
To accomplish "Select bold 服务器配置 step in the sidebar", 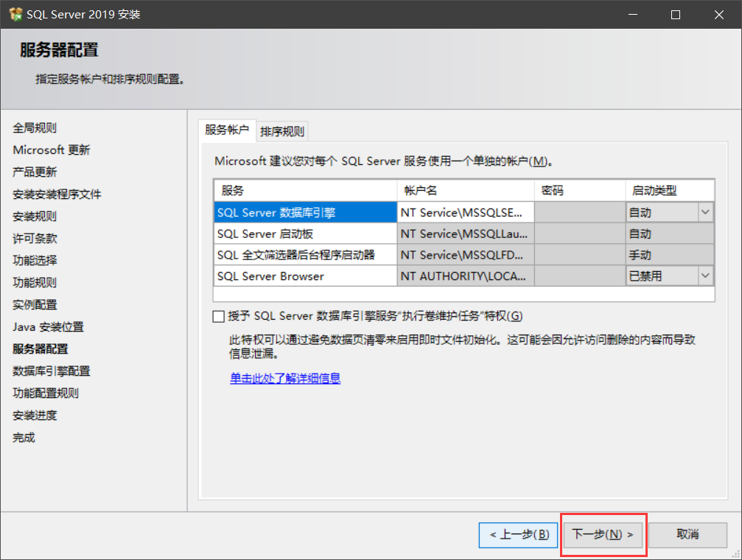I will [41, 349].
